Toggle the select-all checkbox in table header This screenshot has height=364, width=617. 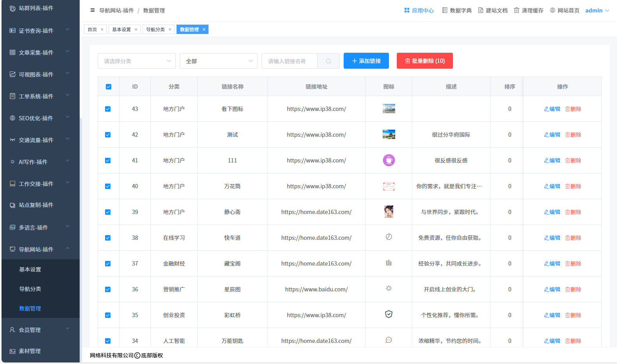pos(109,87)
